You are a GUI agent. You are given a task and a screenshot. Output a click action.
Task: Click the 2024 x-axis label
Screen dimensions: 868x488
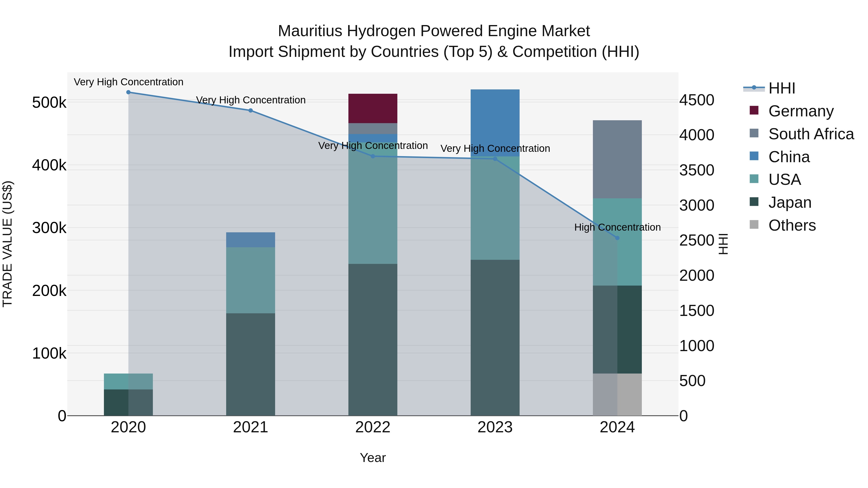coord(617,427)
